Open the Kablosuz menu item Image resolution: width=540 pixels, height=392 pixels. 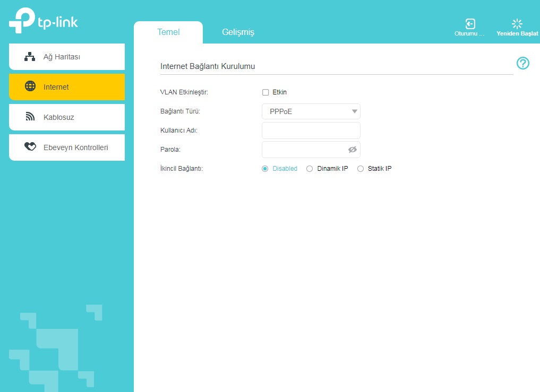pyautogui.click(x=67, y=117)
